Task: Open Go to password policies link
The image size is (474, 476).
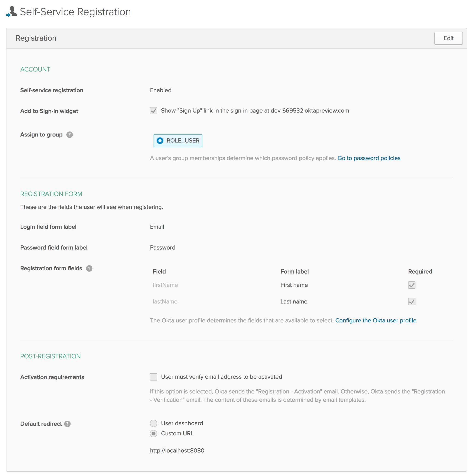Action: pyautogui.click(x=369, y=158)
